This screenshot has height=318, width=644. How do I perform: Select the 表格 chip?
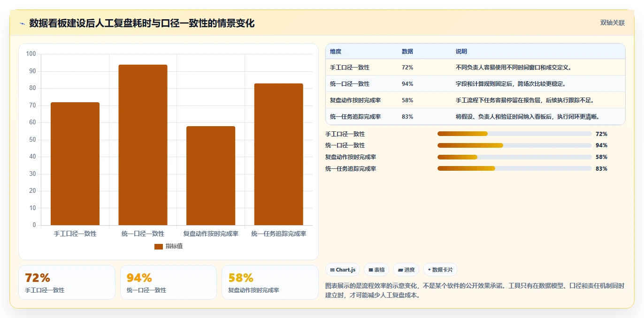pos(376,270)
